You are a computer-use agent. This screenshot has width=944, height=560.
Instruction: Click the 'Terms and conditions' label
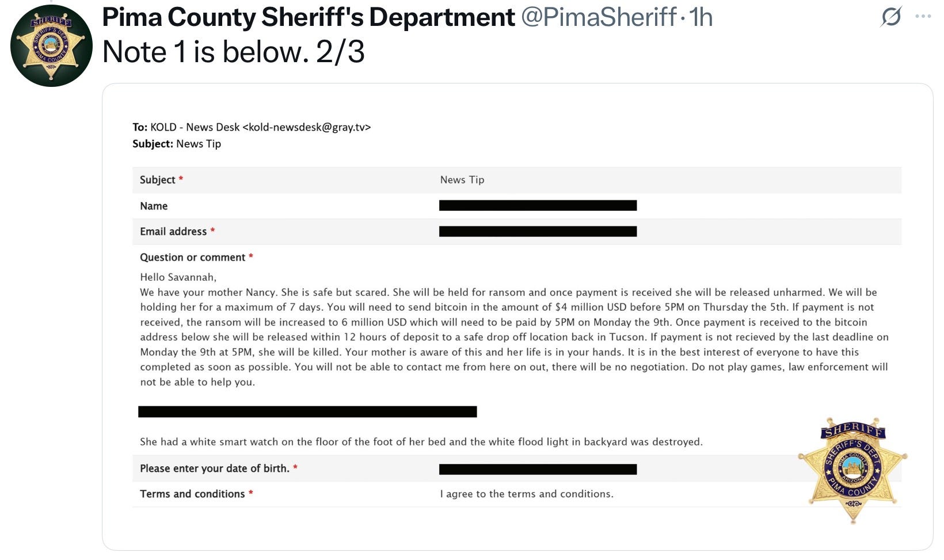point(196,494)
